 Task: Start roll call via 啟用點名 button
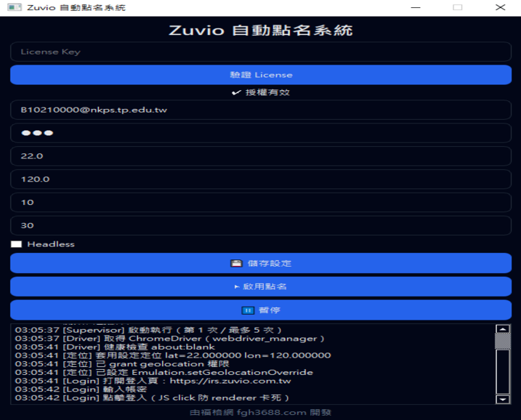260,286
